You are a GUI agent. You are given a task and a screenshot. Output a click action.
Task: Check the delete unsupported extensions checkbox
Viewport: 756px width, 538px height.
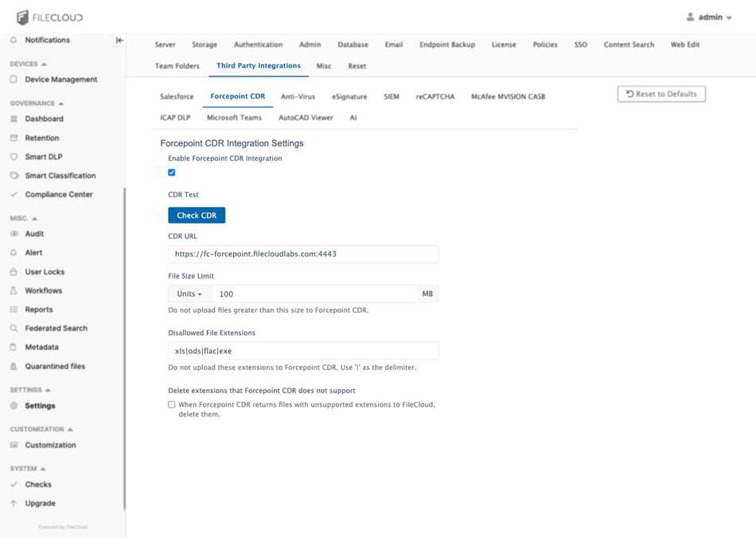(x=172, y=404)
